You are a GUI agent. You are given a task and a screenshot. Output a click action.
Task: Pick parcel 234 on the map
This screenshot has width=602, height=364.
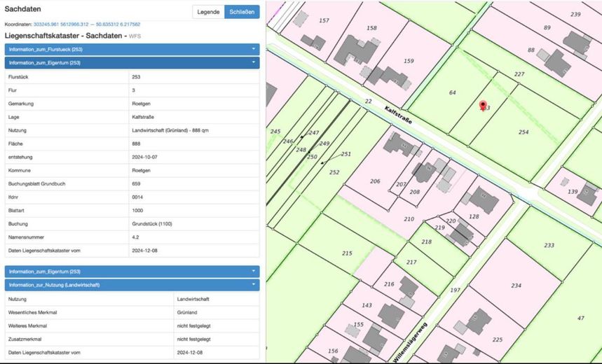pos(516,285)
